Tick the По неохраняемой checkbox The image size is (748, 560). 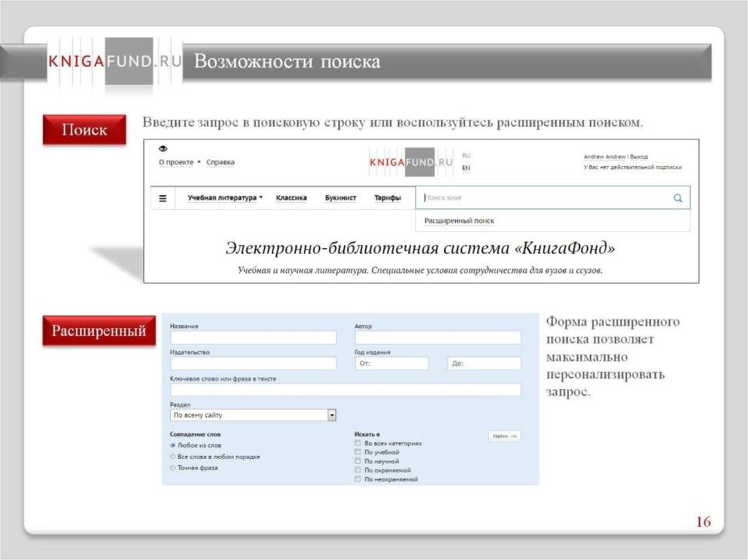point(357,480)
